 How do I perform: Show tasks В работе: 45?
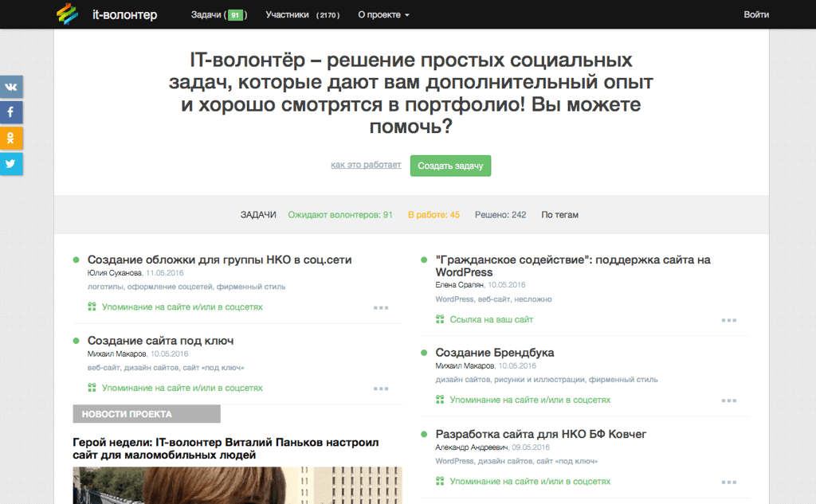[x=433, y=215]
